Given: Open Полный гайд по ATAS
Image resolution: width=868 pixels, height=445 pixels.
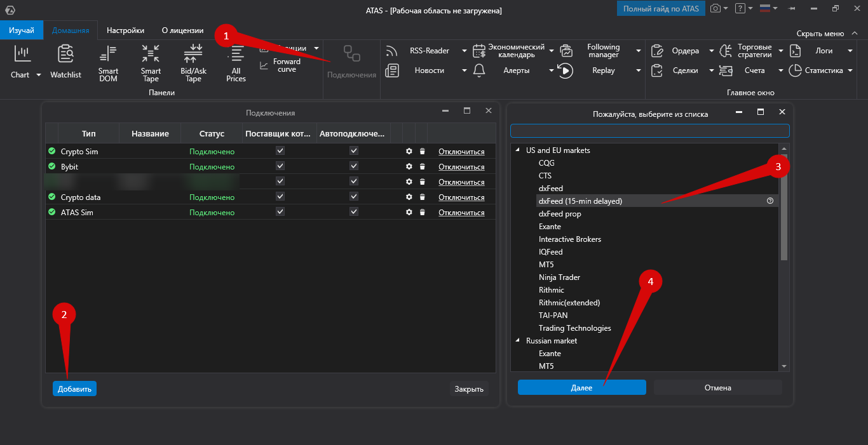Looking at the screenshot, I should 661,8.
